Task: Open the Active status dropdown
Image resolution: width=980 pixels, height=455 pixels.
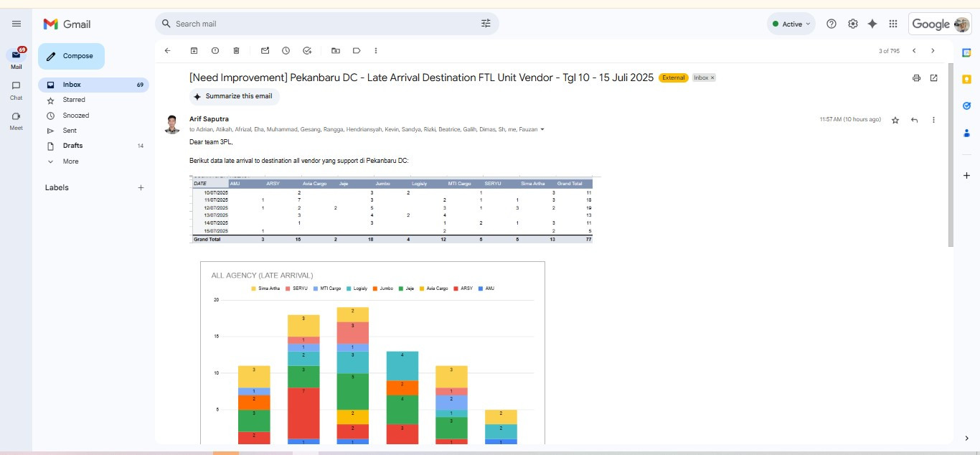Action: tap(791, 24)
